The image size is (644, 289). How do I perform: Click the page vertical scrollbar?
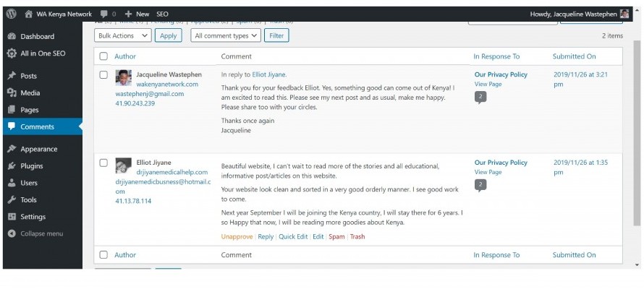[637, 133]
